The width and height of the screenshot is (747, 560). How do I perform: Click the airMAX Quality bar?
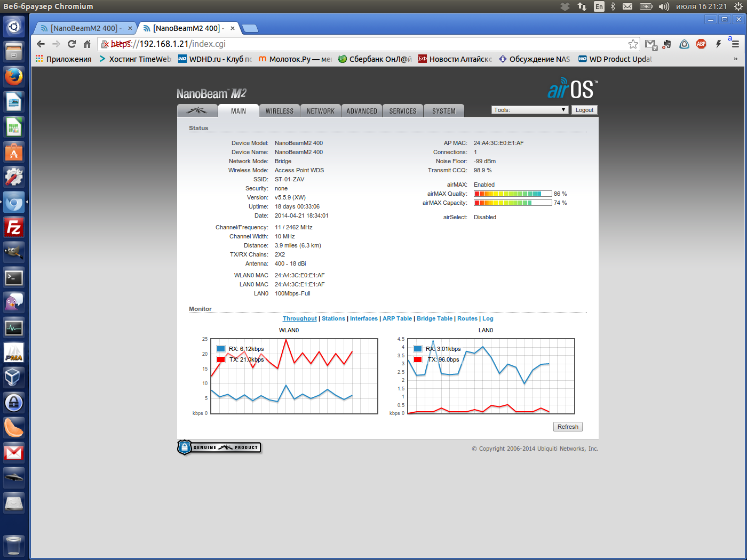(513, 194)
